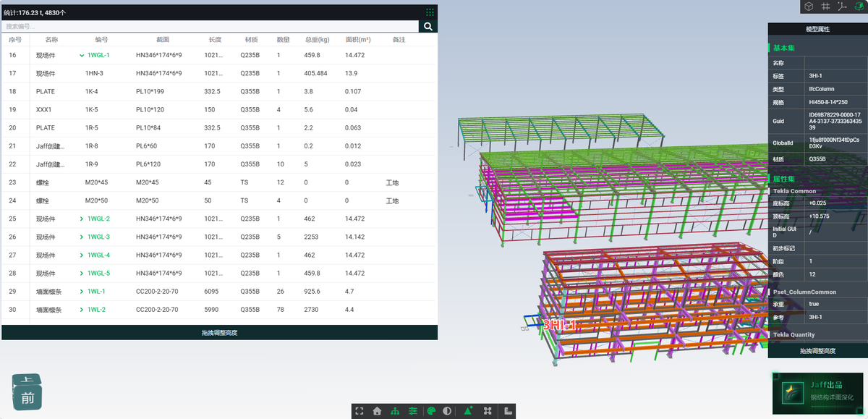Viewport: 868px width, 419px height.
Task: Click the IfcColumn type value
Action: [822, 89]
